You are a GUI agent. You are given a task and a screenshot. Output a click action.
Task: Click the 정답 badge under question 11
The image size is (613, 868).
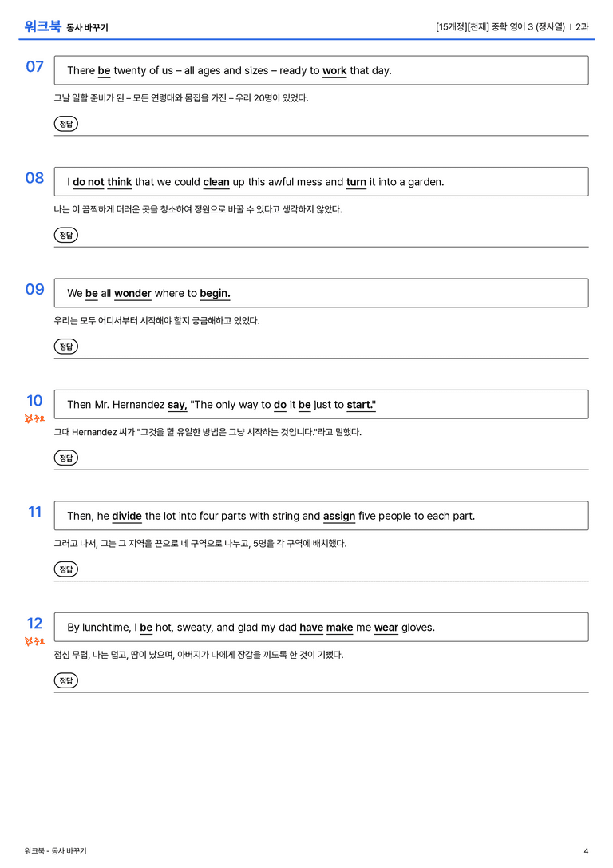65,569
